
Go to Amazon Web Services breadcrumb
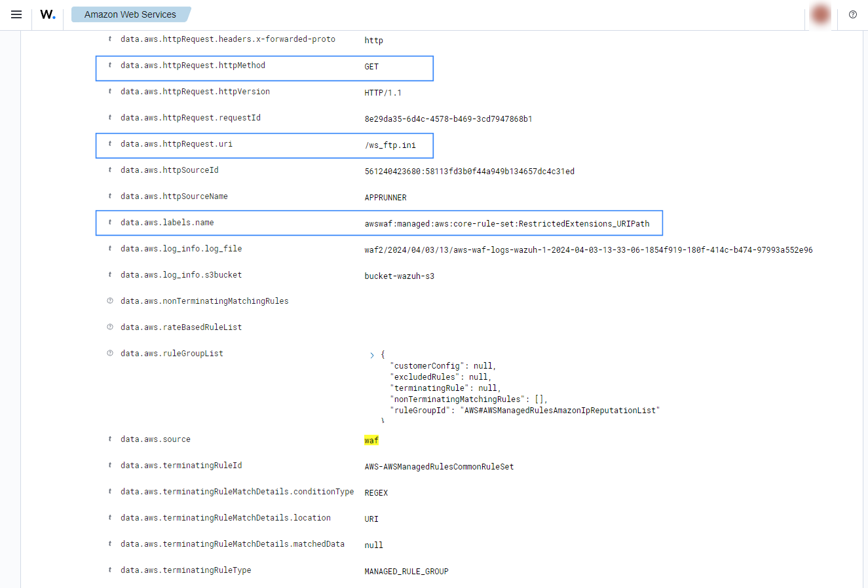[130, 14]
